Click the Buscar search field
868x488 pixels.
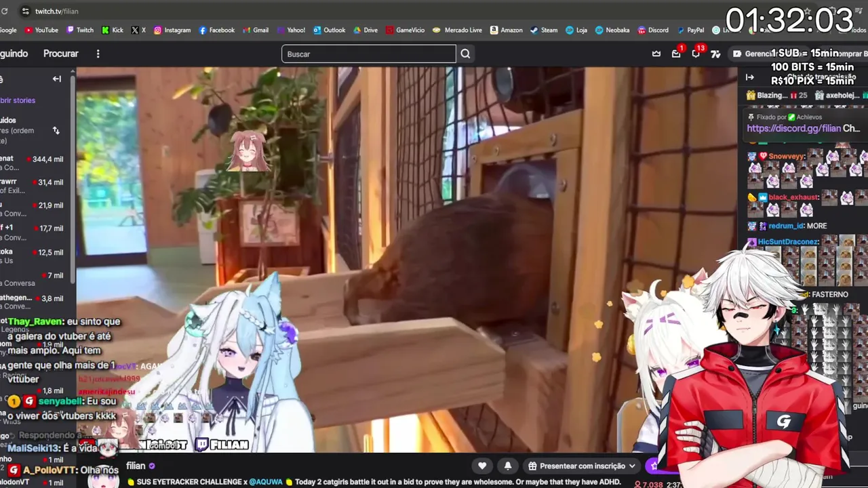click(369, 54)
